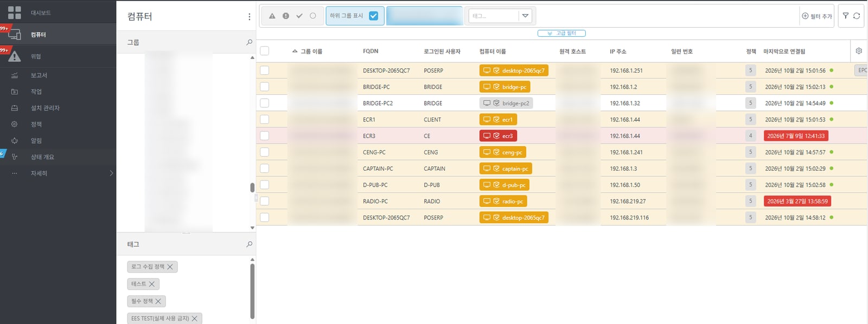Viewport: 868px width, 324px height.
Task: Open the orange radio-pc computer badge
Action: 503,201
